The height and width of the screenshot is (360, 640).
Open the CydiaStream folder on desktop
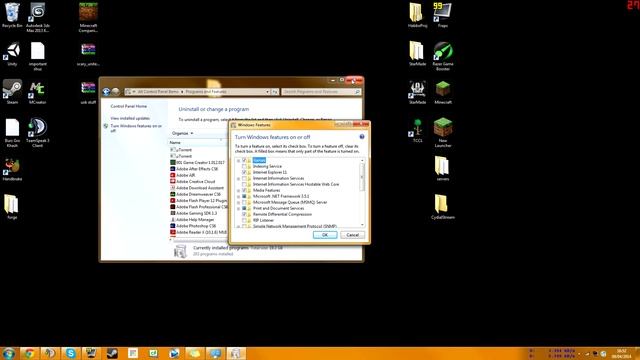[443, 207]
